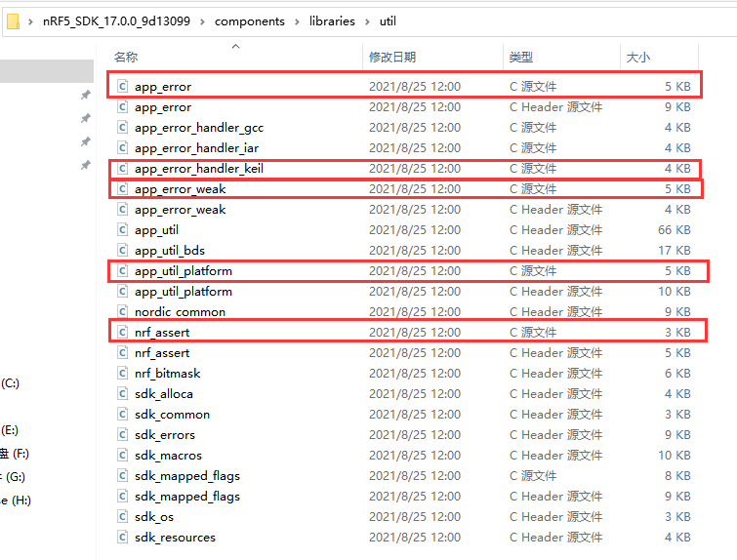
Task: Select app_error_handler_gcc file icon
Action: [x=122, y=127]
